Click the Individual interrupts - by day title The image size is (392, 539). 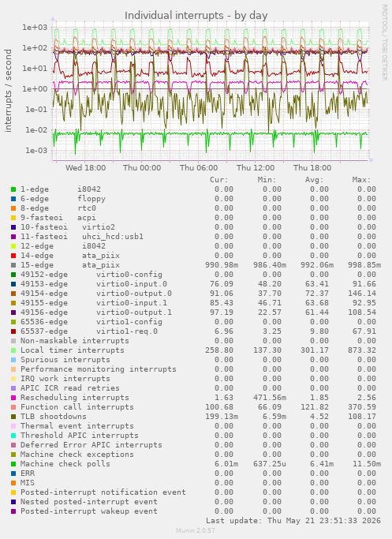click(196, 16)
